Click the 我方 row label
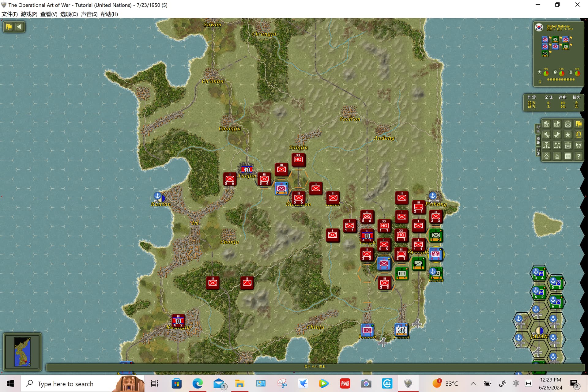 [x=532, y=103]
